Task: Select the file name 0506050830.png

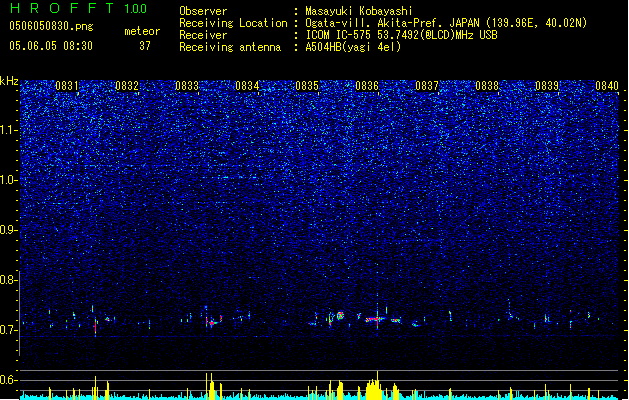Action: coord(51,26)
